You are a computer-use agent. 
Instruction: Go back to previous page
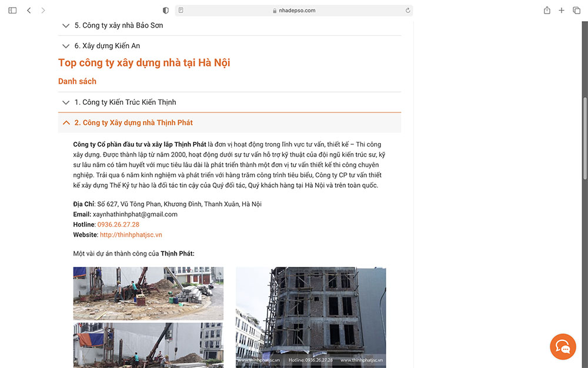pyautogui.click(x=29, y=11)
